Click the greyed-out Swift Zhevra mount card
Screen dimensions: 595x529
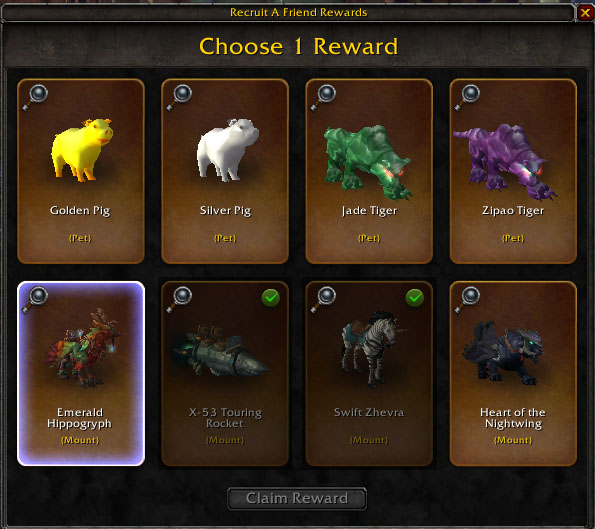point(369,373)
